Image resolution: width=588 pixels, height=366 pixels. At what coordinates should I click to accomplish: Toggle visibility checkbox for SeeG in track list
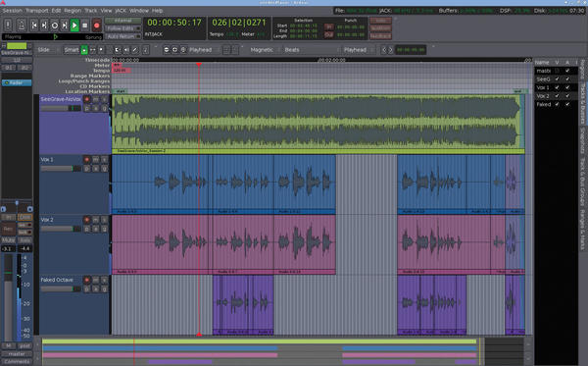click(x=557, y=79)
